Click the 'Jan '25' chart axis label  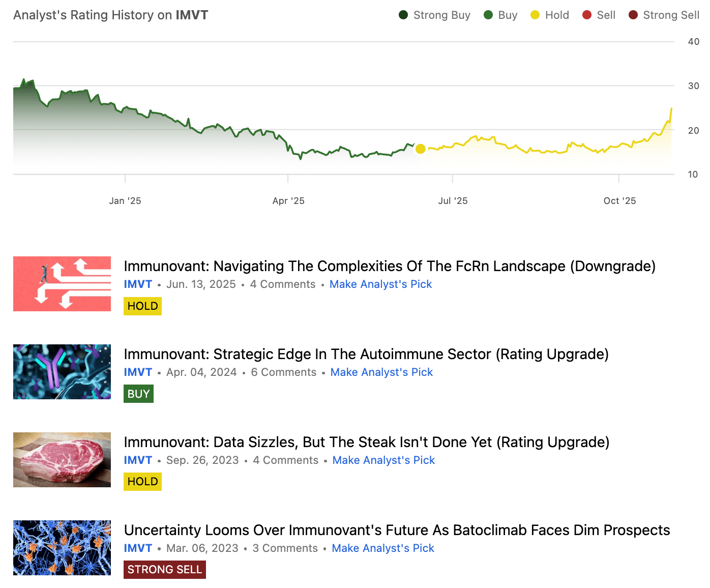coord(125,201)
